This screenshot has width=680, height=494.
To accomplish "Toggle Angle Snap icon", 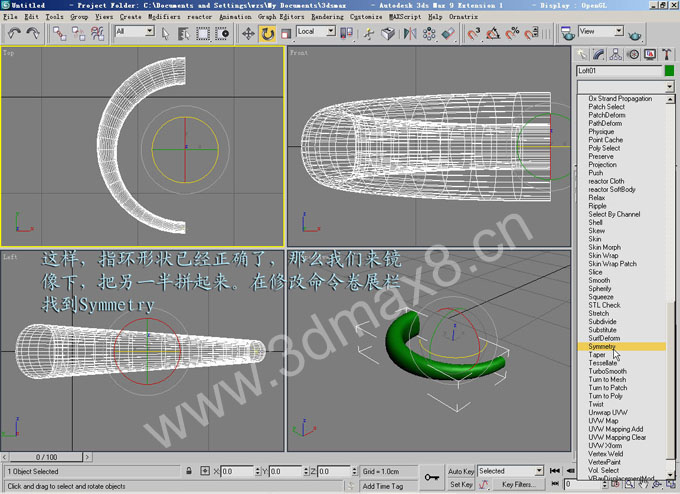I will tap(493, 33).
